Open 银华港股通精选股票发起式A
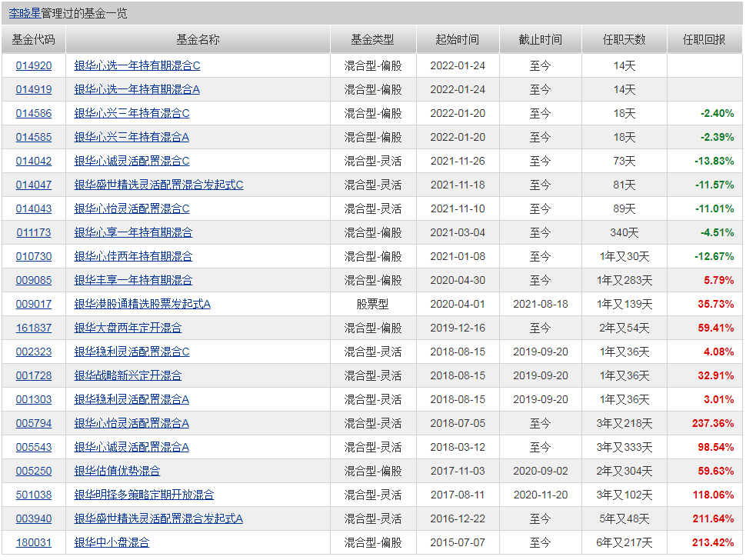This screenshot has height=560, width=746. click(x=142, y=304)
